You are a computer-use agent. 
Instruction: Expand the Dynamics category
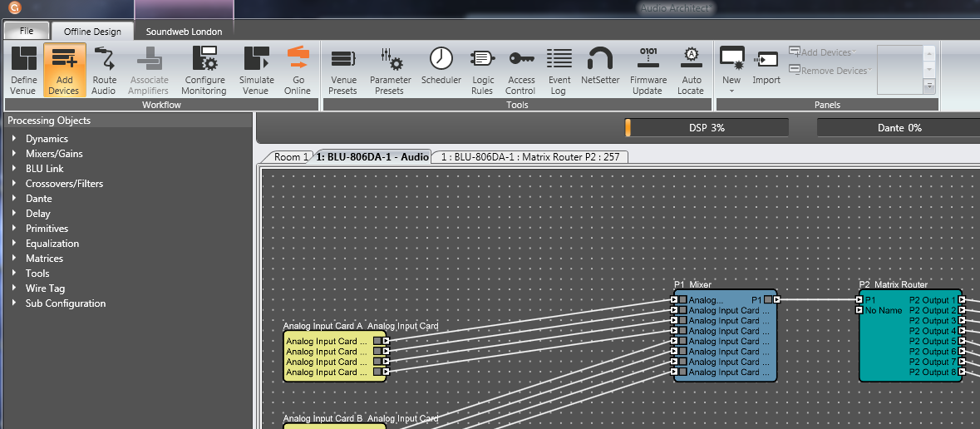(14, 138)
